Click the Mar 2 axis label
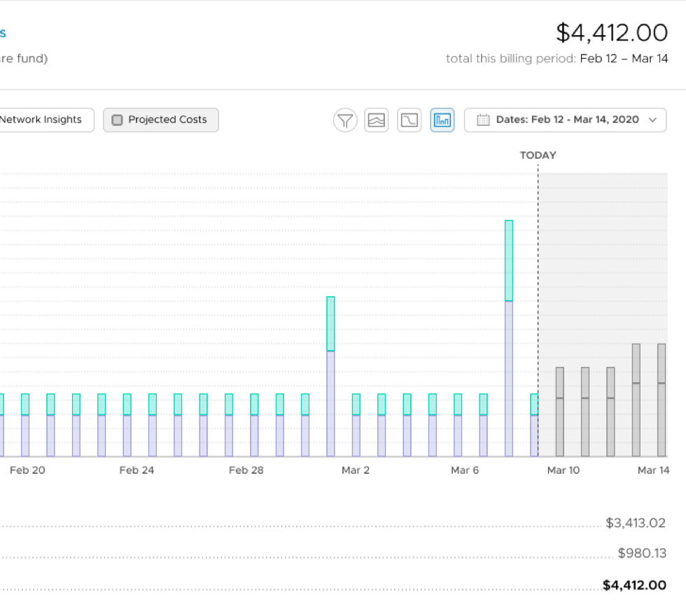The width and height of the screenshot is (686, 616). [356, 470]
